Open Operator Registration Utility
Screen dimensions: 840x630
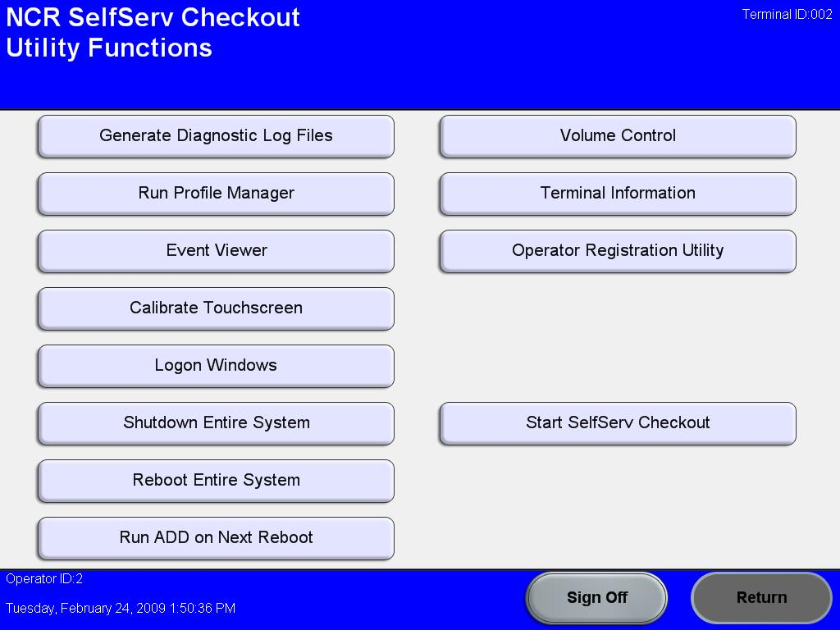coord(618,251)
